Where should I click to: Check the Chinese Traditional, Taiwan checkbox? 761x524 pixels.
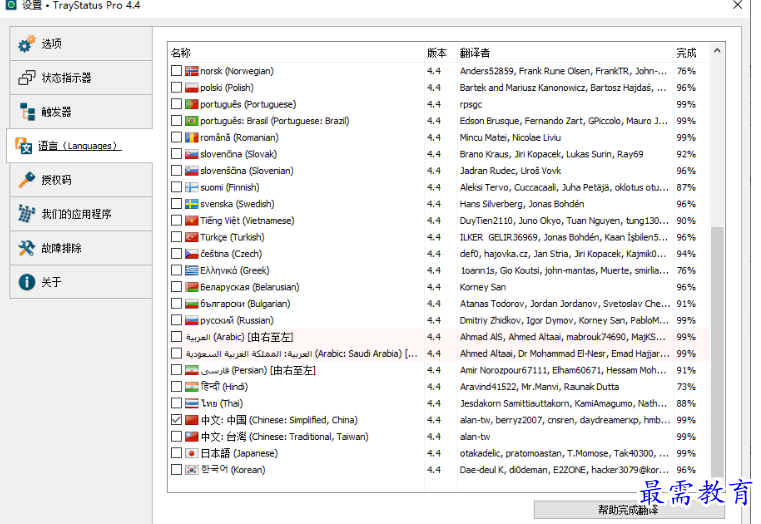click(x=176, y=437)
